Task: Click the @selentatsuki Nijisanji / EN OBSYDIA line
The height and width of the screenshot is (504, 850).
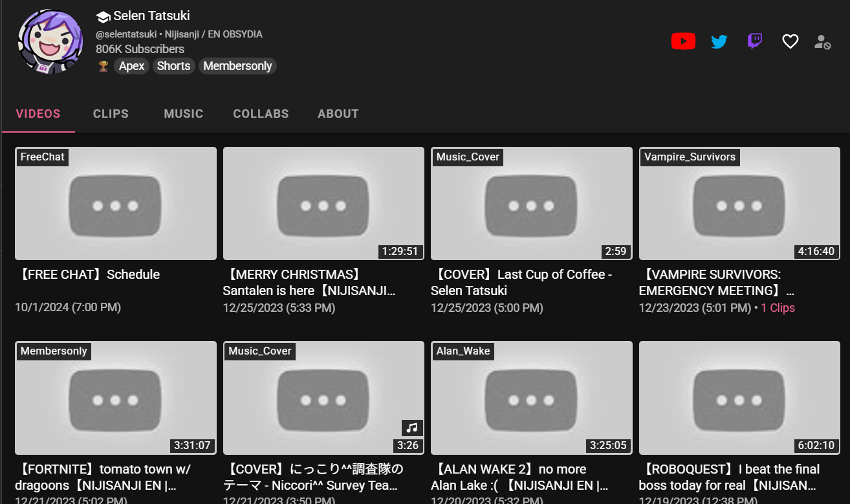Action: click(x=179, y=34)
